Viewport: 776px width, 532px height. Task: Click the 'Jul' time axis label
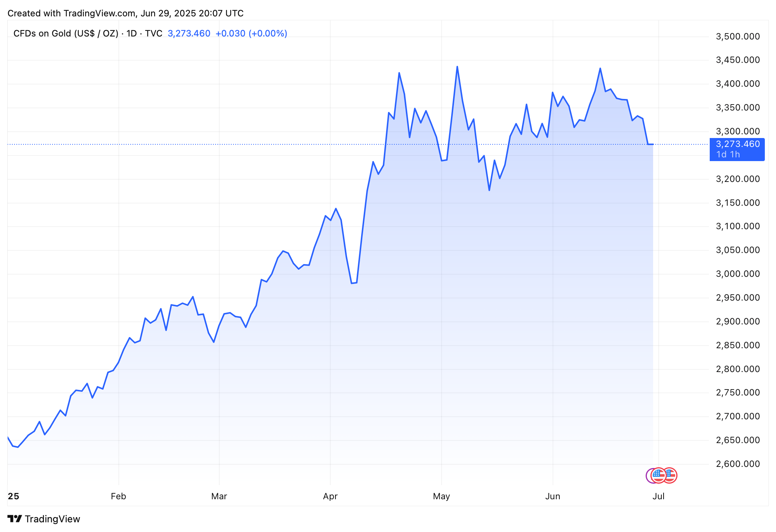pos(658,496)
